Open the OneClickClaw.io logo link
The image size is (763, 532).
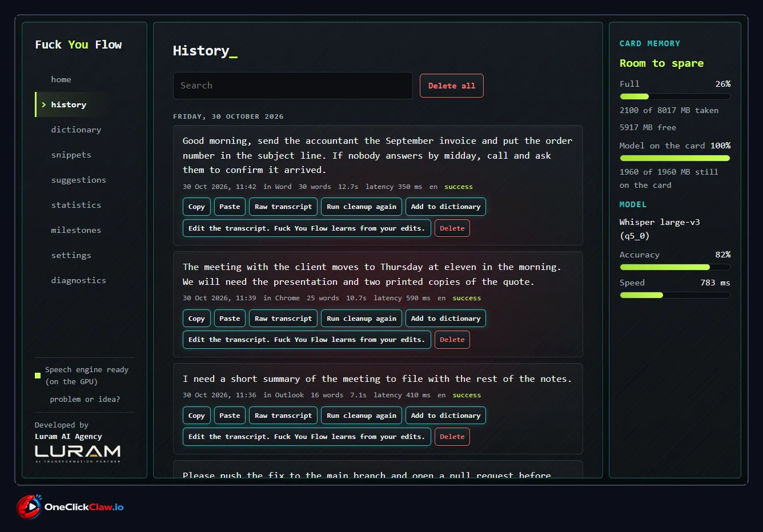click(70, 507)
